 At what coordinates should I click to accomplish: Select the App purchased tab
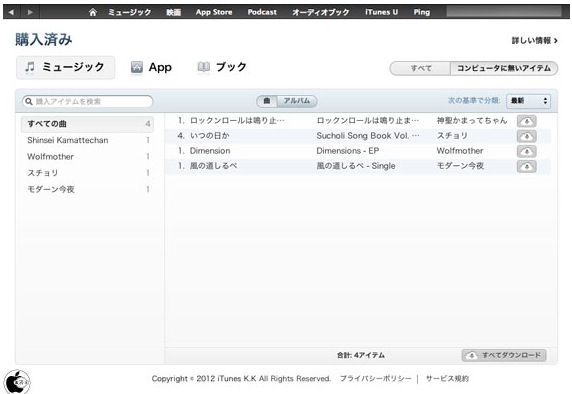tap(151, 67)
